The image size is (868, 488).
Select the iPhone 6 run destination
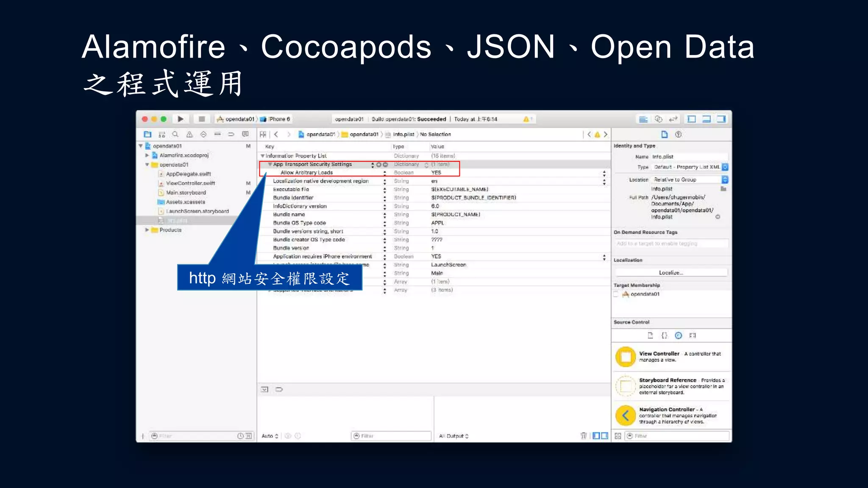(275, 119)
